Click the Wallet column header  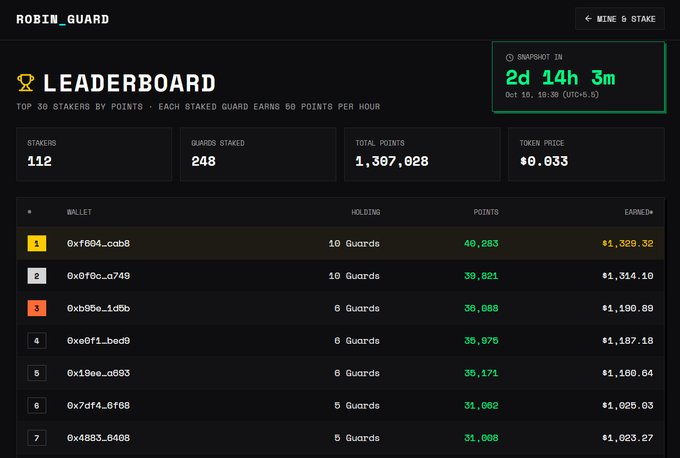(79, 212)
